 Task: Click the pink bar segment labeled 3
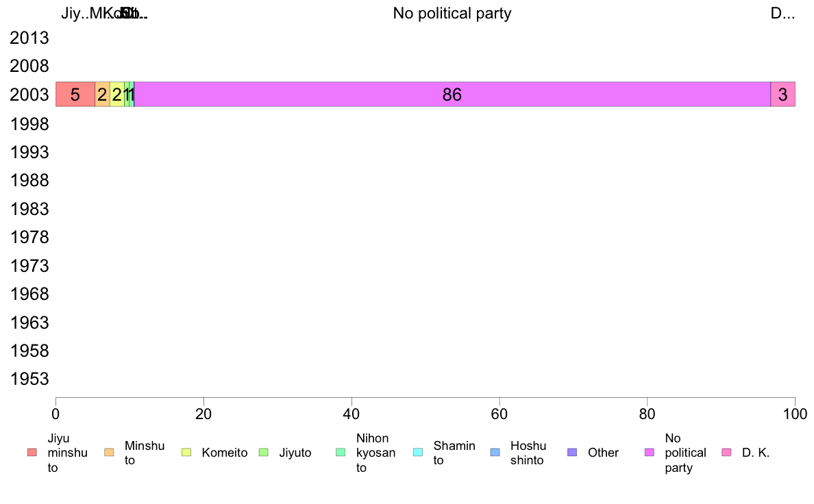tap(783, 94)
